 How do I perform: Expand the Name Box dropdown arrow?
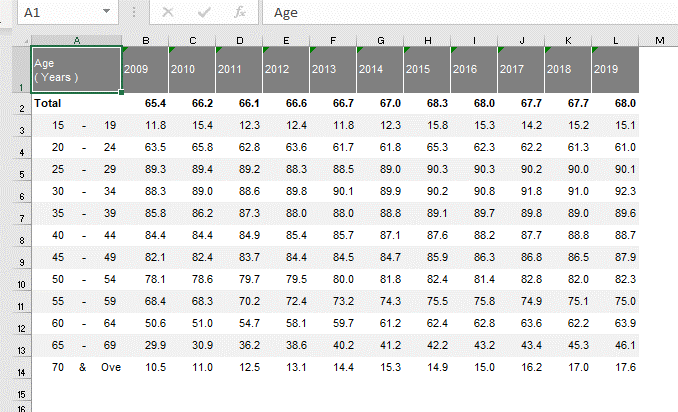[109, 12]
